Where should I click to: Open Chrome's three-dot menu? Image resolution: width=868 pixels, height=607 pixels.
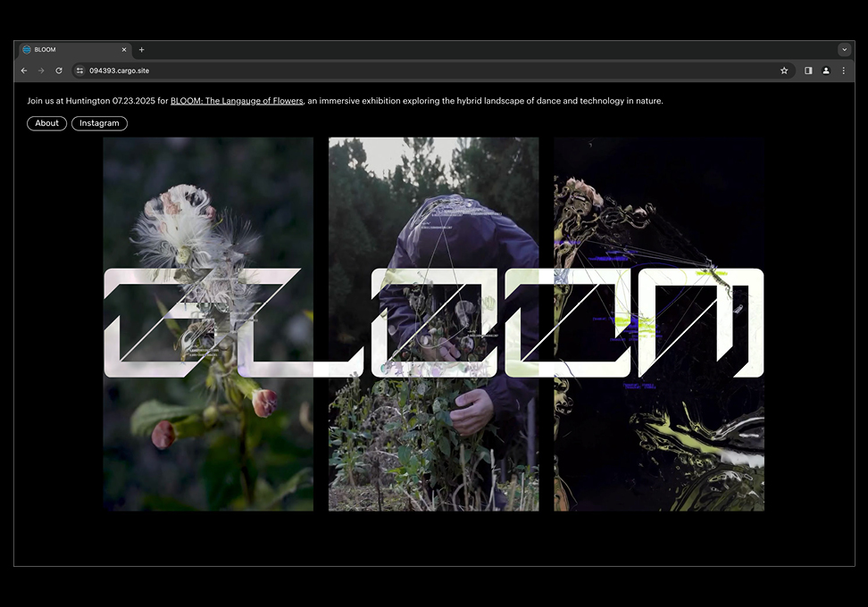click(x=843, y=71)
